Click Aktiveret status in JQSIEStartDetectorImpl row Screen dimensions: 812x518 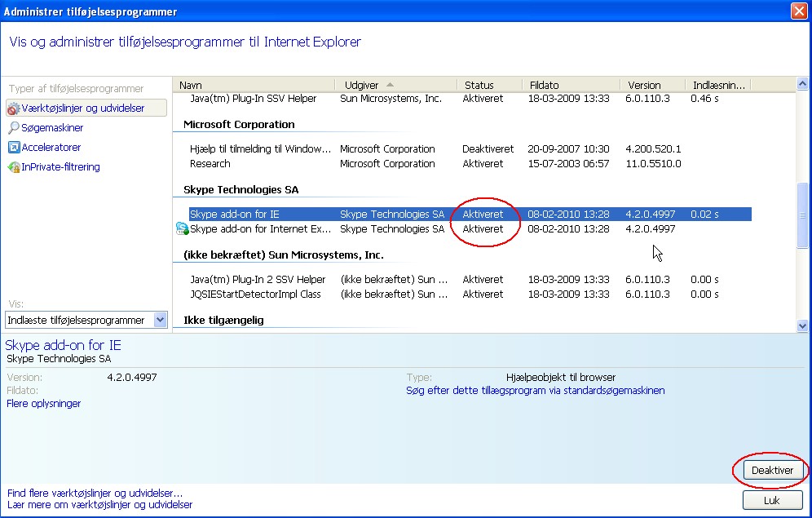[x=483, y=294]
